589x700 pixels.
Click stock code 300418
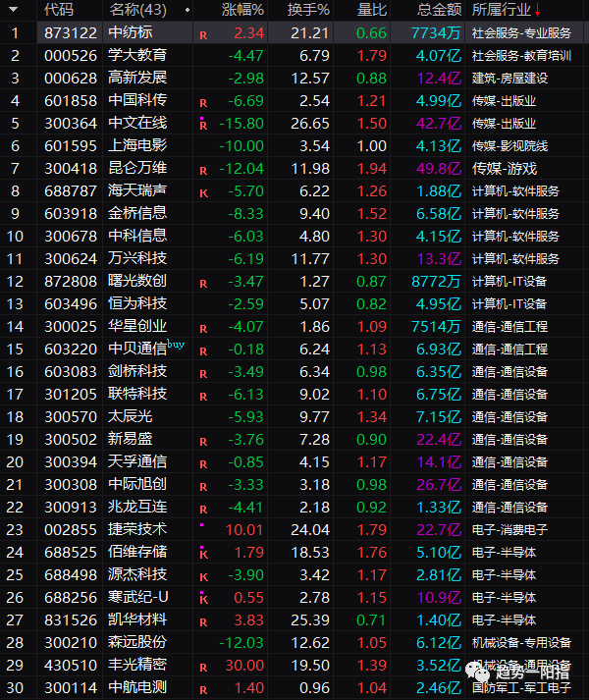[71, 169]
